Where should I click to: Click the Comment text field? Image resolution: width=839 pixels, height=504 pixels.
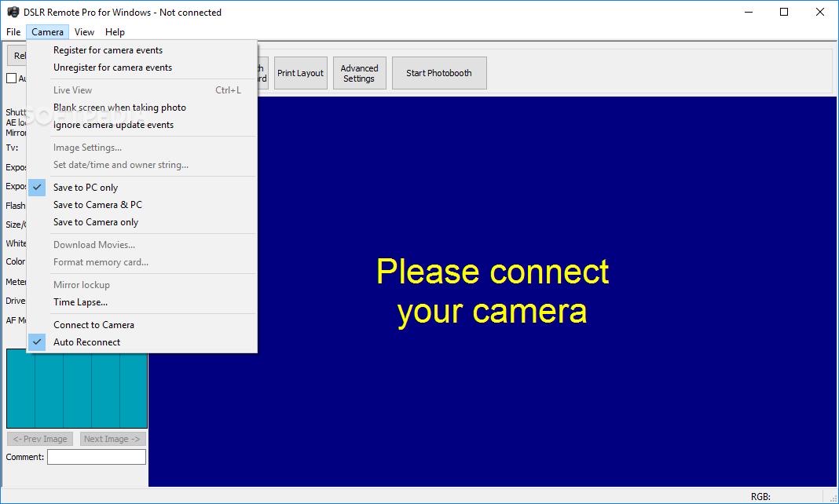(97, 457)
